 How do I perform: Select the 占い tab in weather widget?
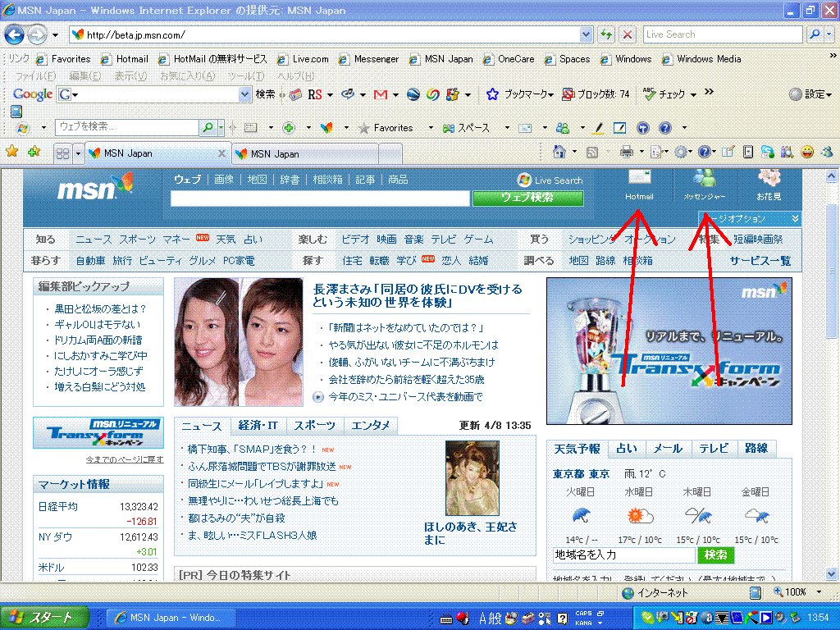pos(626,449)
